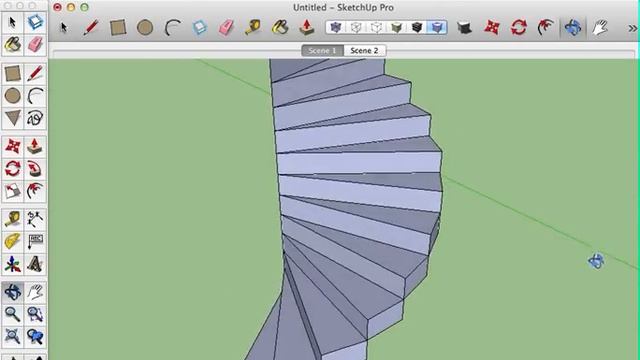Select the Offset tool in left palette
This screenshot has height=360, width=640.
[35, 191]
